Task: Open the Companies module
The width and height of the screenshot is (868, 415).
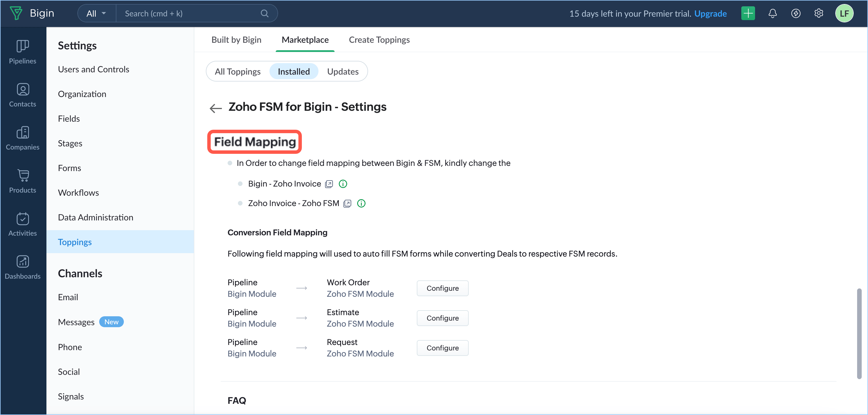Action: [23, 138]
